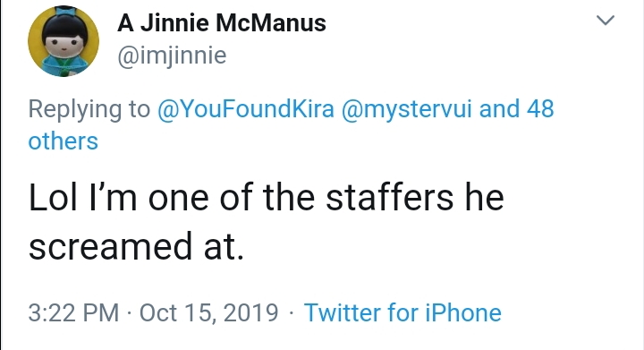Image resolution: width=644 pixels, height=350 pixels.
Task: Click the Oct 15, 2019 date
Action: [209, 312]
